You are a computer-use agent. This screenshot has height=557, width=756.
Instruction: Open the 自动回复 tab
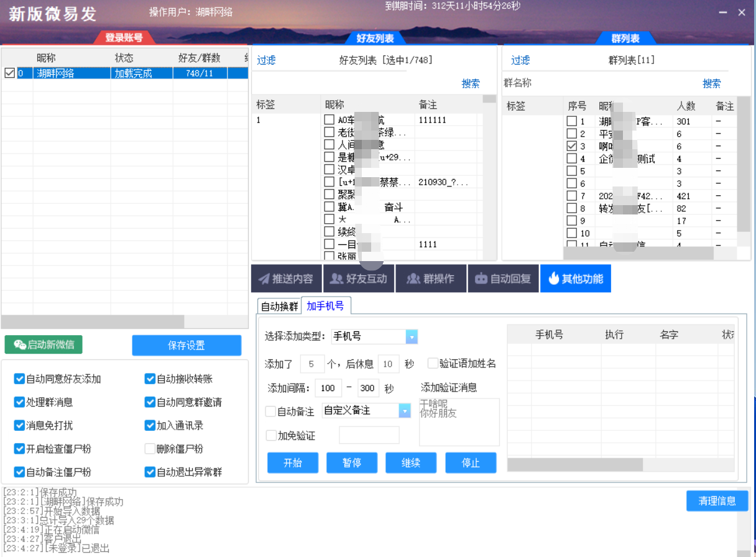503,278
